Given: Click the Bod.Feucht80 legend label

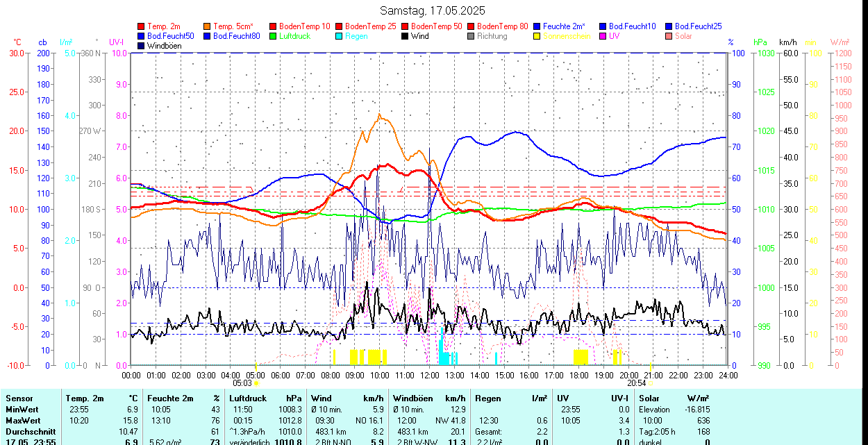Looking at the screenshot, I should click(x=236, y=36).
